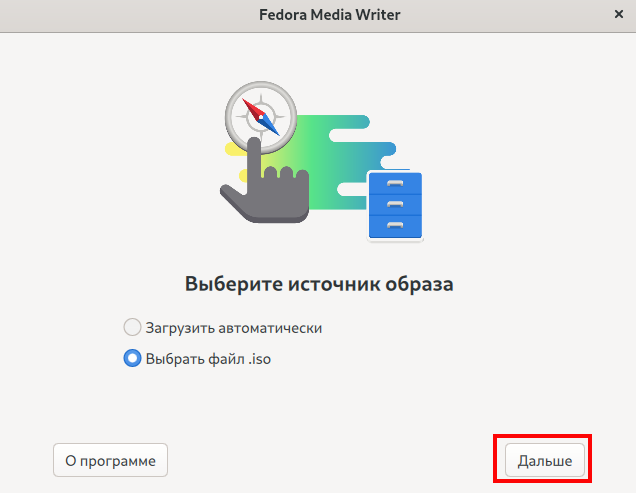Click the "Загрузить автоматически" option label text

point(233,327)
